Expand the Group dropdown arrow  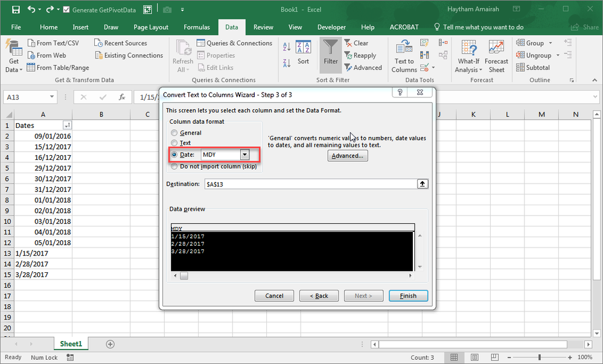[550, 43]
